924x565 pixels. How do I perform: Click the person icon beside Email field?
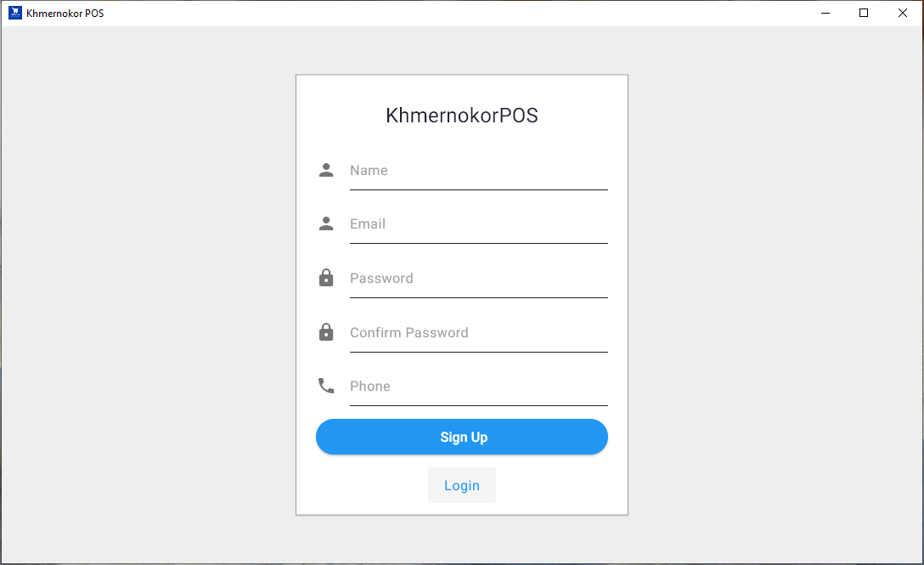click(326, 223)
